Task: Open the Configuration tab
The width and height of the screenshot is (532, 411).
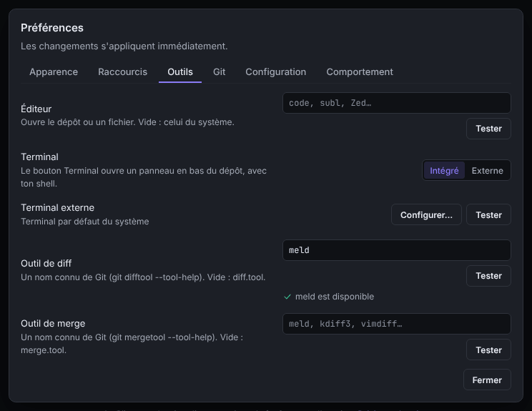Action: [x=276, y=72]
